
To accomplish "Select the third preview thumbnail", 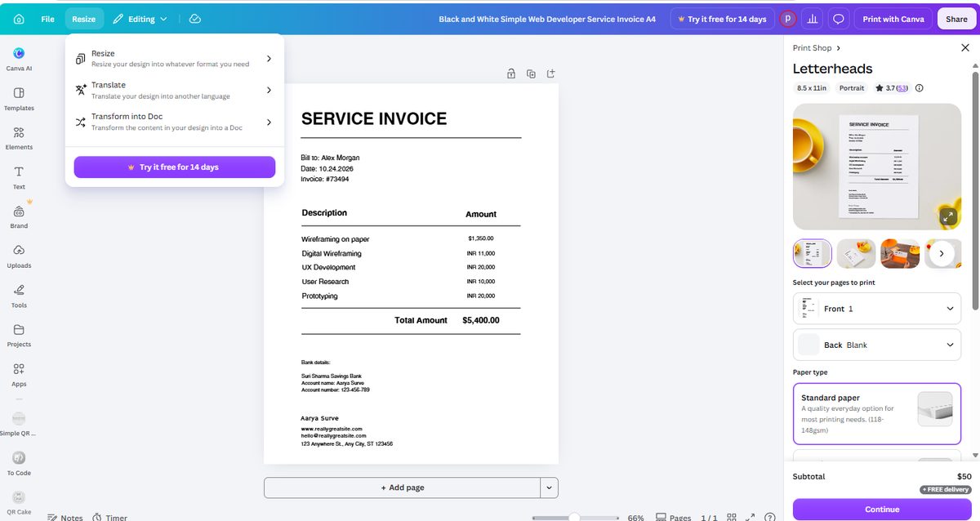I will [x=900, y=254].
